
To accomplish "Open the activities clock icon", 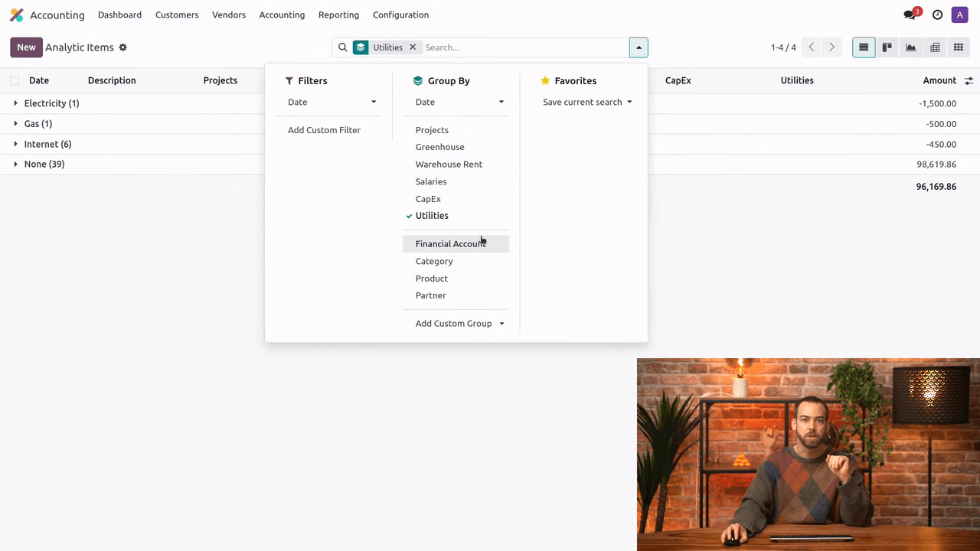I will (937, 15).
